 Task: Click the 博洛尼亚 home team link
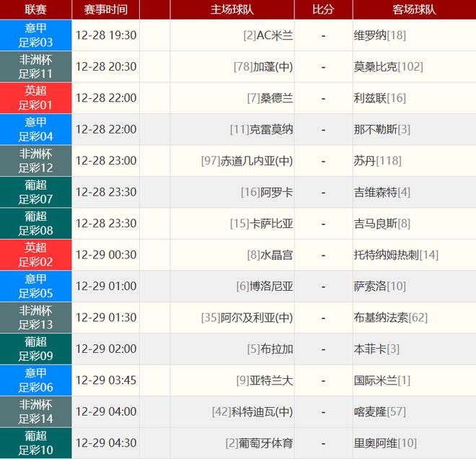coord(271,286)
